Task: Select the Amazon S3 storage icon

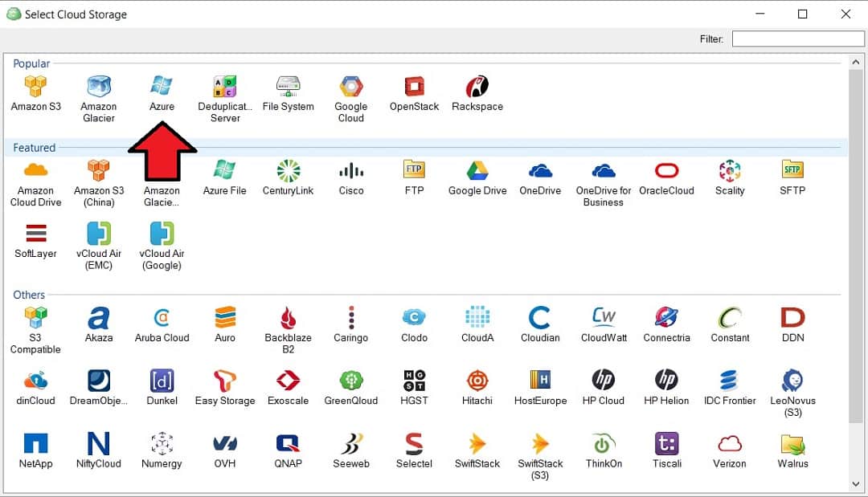Action: (35, 87)
